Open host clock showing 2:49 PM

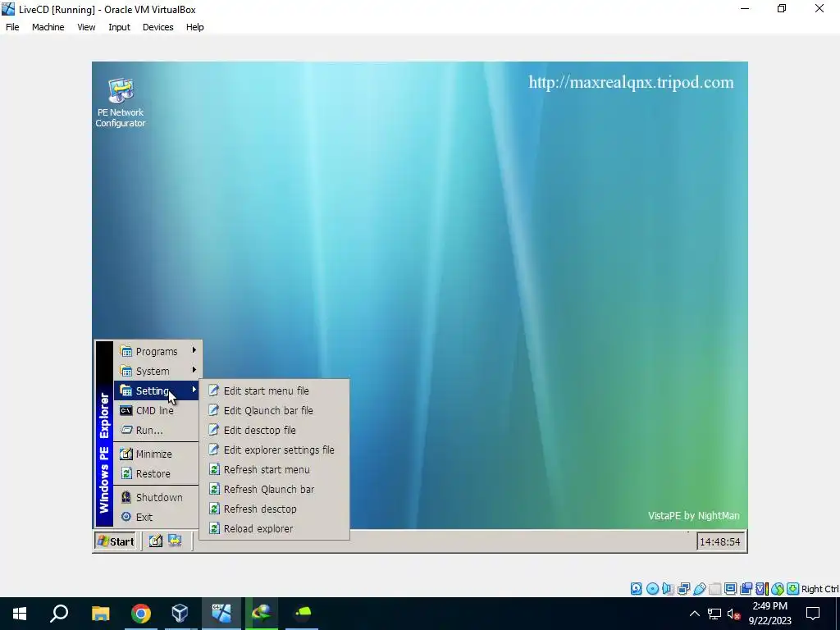769,614
